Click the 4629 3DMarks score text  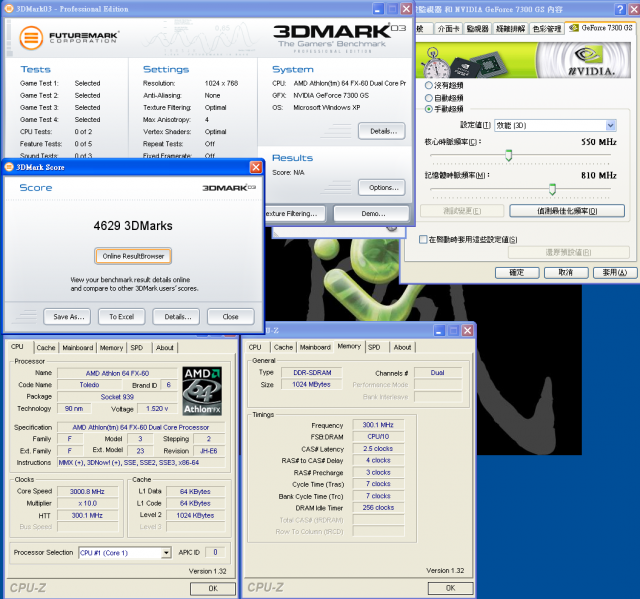(x=133, y=226)
